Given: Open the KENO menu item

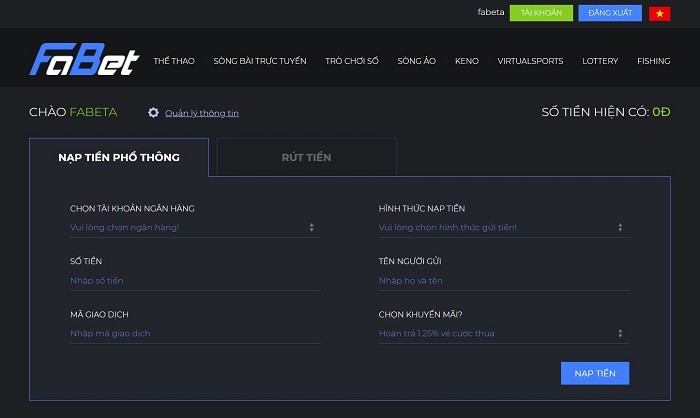Looking at the screenshot, I should (x=467, y=61).
